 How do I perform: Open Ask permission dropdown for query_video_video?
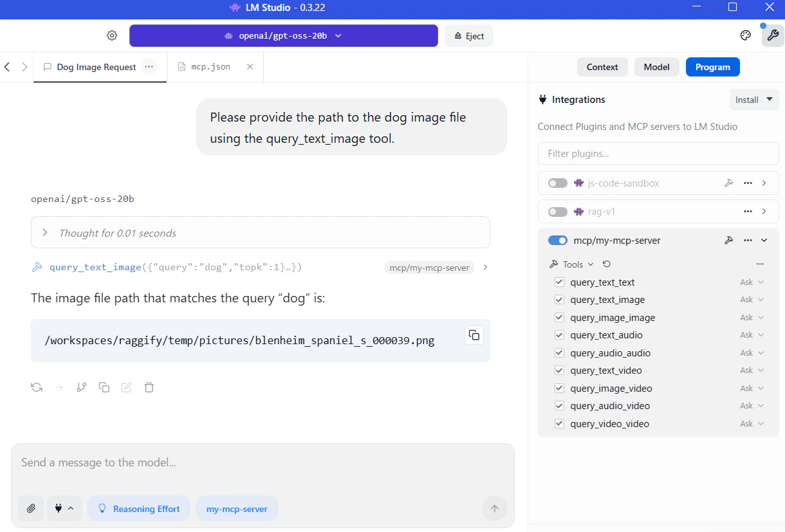pos(752,424)
